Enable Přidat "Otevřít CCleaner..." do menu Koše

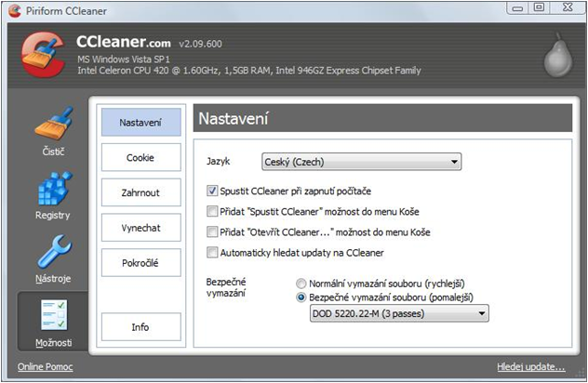212,232
